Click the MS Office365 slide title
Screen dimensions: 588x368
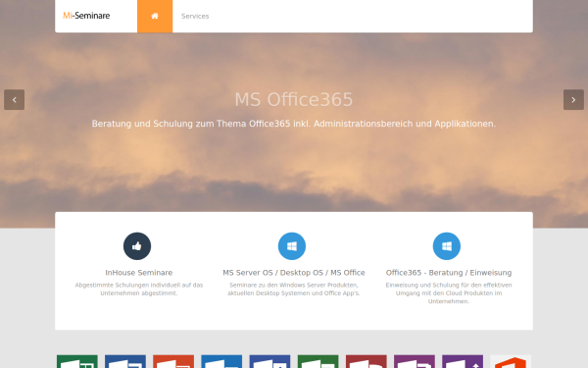click(x=294, y=99)
